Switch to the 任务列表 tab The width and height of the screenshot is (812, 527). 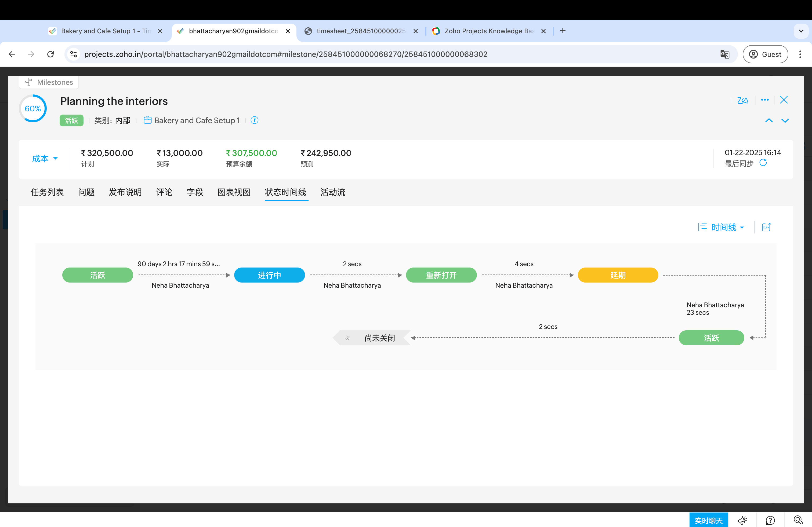tap(47, 192)
